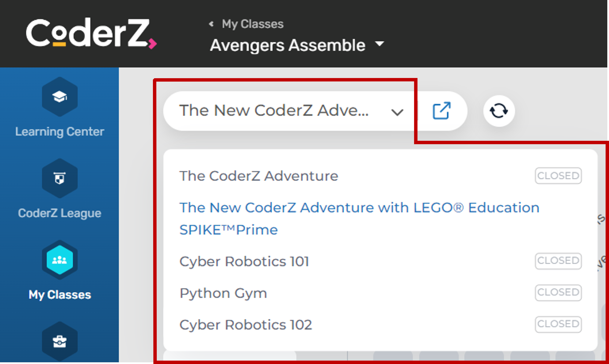This screenshot has height=364, width=609.
Task: Click the briefcase icon in sidebar
Action: tap(60, 341)
